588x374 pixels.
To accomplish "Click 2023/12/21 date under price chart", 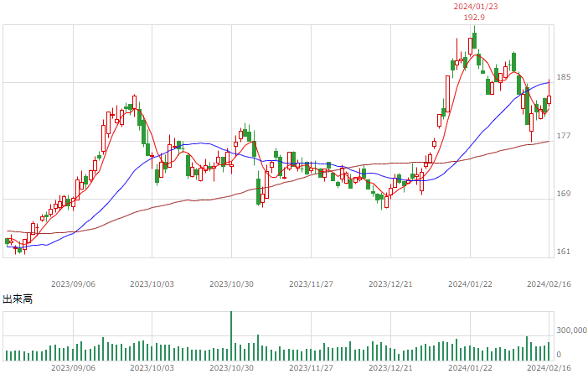I will pos(390,284).
